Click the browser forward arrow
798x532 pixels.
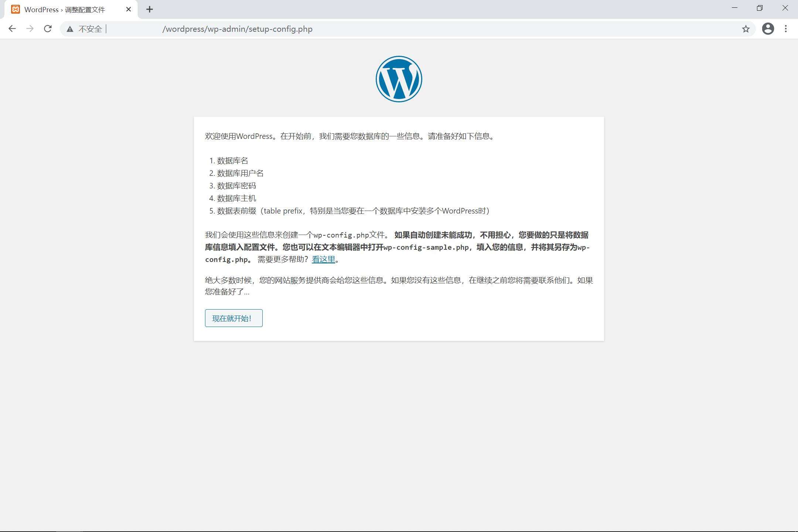(x=30, y=29)
